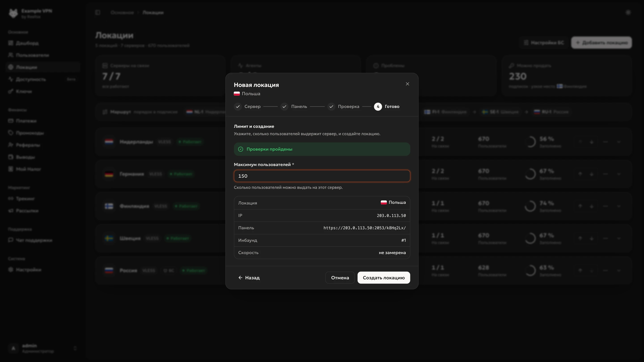The width and height of the screenshot is (644, 362).
Task: Open Рефералы in the sidebar
Action: pos(42,145)
